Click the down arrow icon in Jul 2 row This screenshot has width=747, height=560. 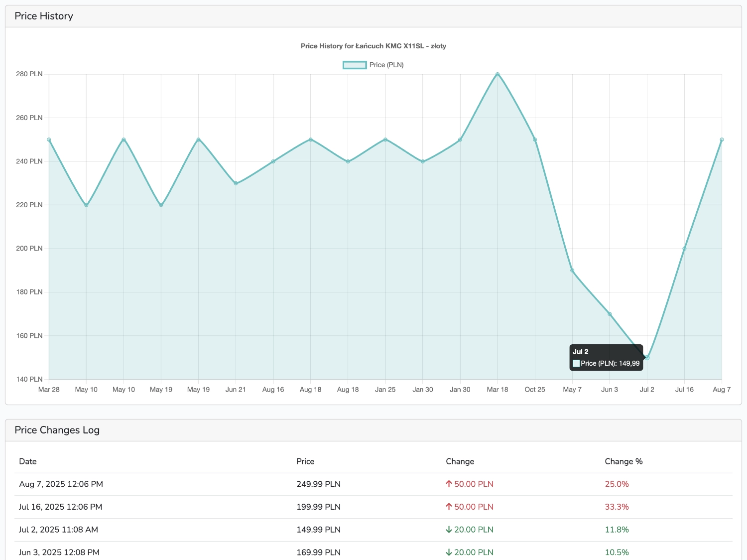(449, 530)
